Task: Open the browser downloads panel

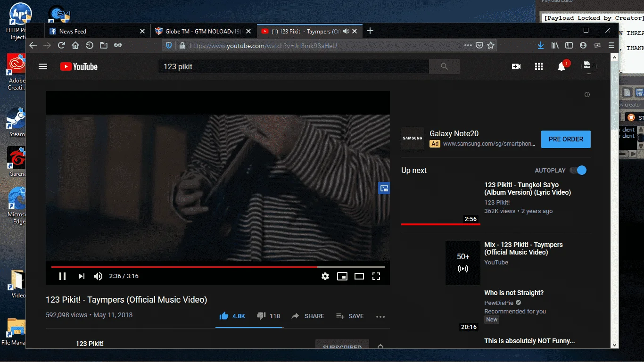Action: 541,46
